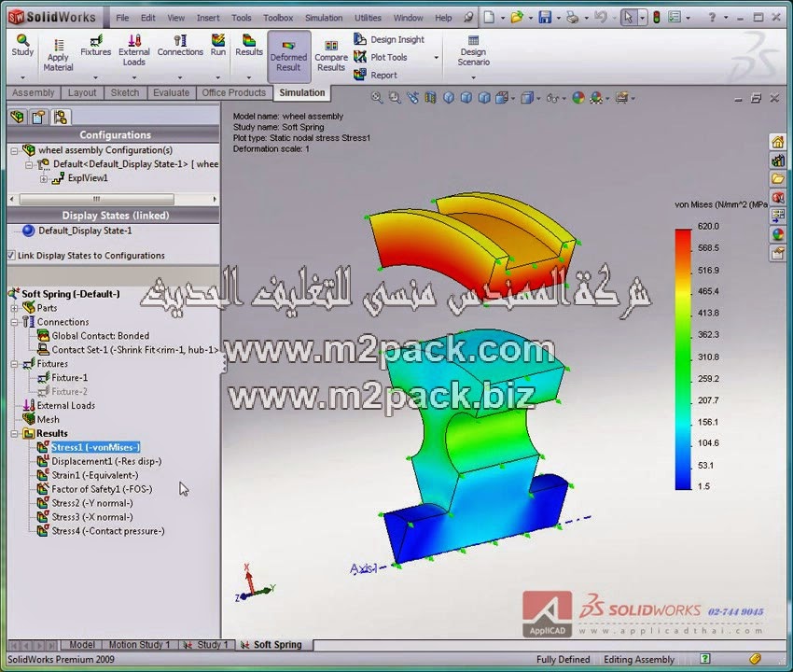
Task: Click the Save icon in title toolbar
Action: click(x=545, y=18)
